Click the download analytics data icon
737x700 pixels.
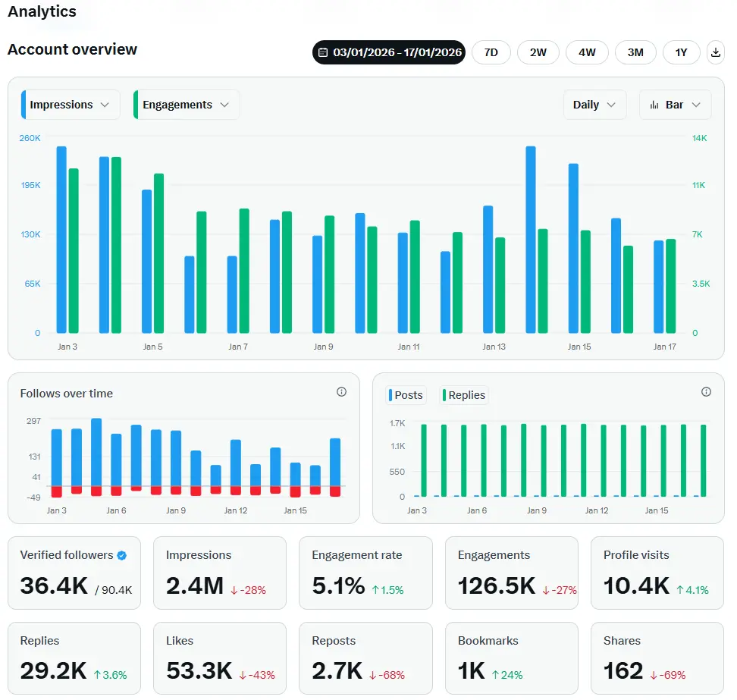coord(716,52)
